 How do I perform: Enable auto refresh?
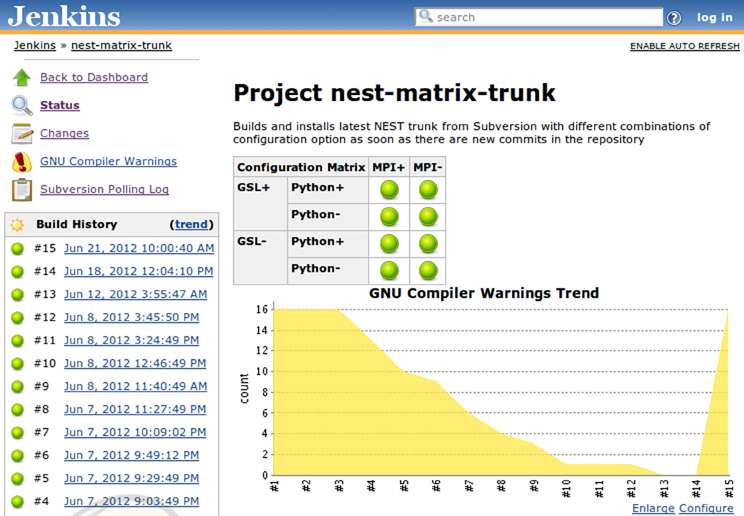pos(685,46)
